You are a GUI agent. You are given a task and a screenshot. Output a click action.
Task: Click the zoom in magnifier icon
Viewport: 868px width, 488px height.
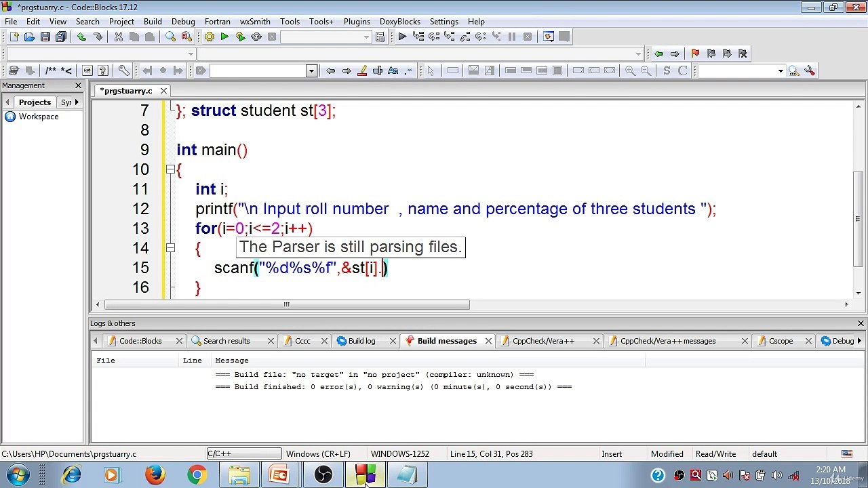(x=631, y=70)
